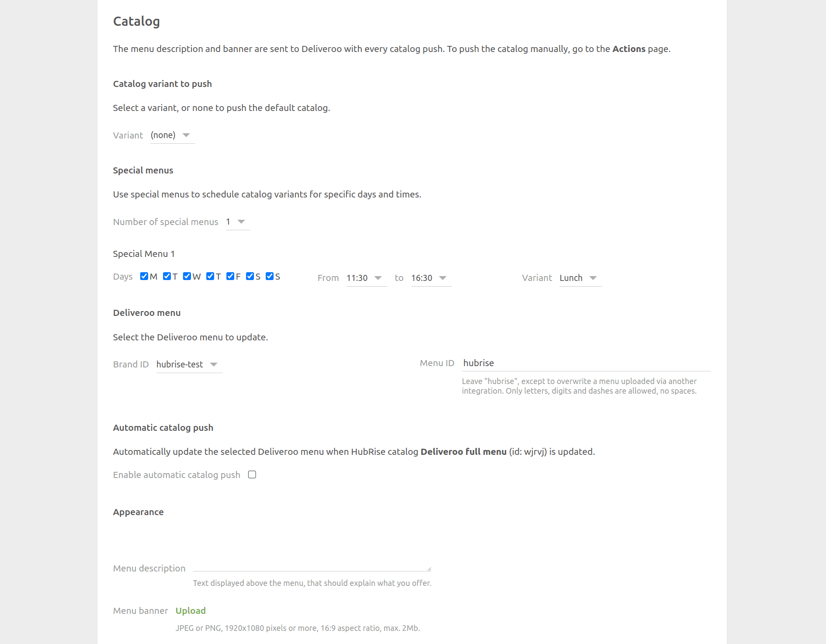Uncheck the Wednesday day checkbox
Screen dimensions: 826x644
(x=187, y=276)
